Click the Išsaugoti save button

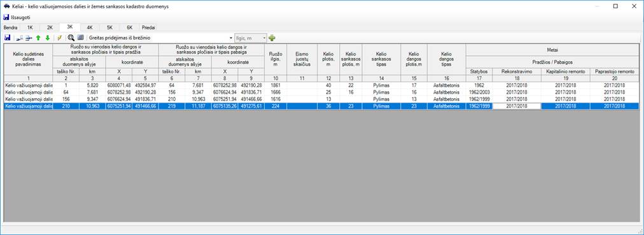(x=17, y=18)
